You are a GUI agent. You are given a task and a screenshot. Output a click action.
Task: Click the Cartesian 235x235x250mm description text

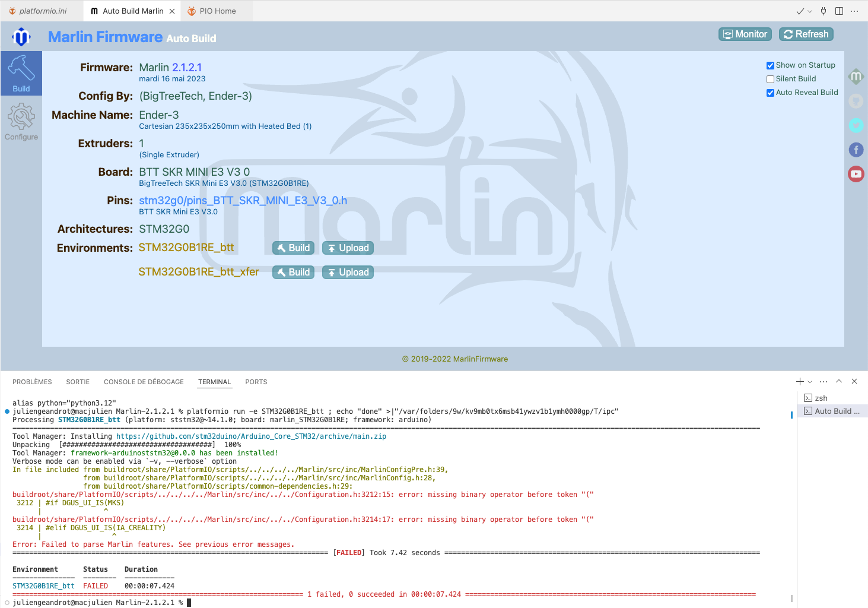225,126
